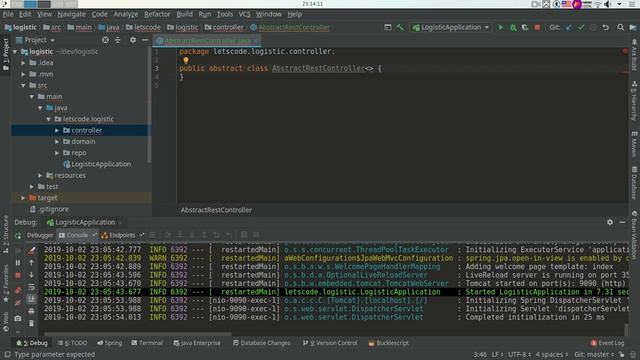The image size is (640, 360).
Task: Click the controller breadcrumb in the navigation bar
Action: 224,27
